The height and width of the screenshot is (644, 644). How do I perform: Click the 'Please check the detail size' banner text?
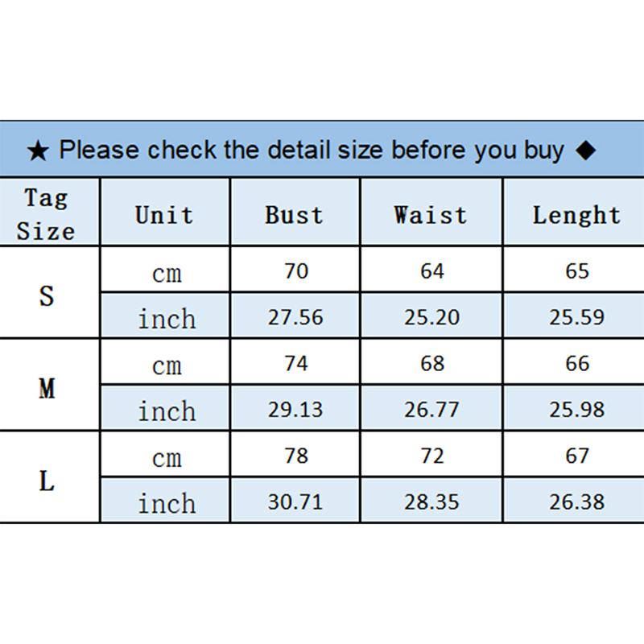tap(312, 151)
